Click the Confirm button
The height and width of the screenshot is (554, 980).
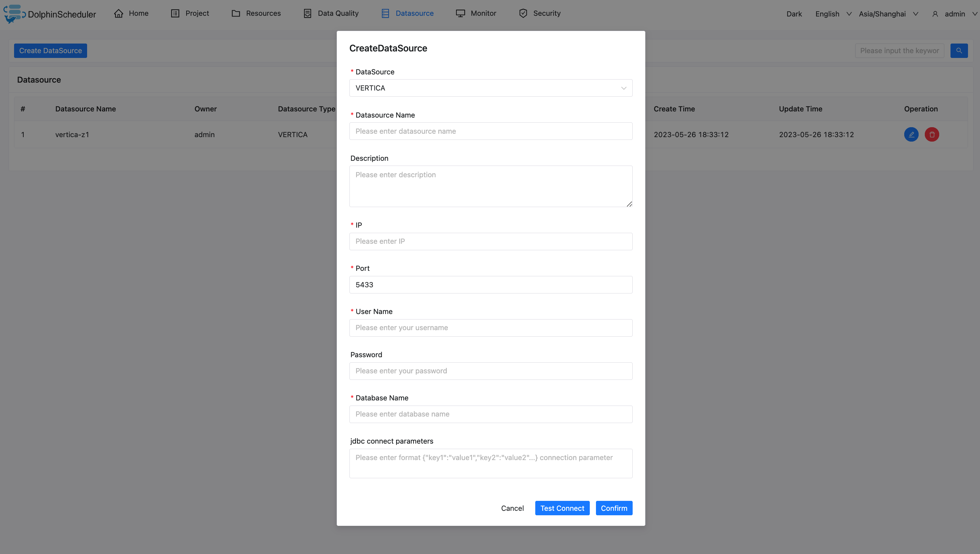613,508
